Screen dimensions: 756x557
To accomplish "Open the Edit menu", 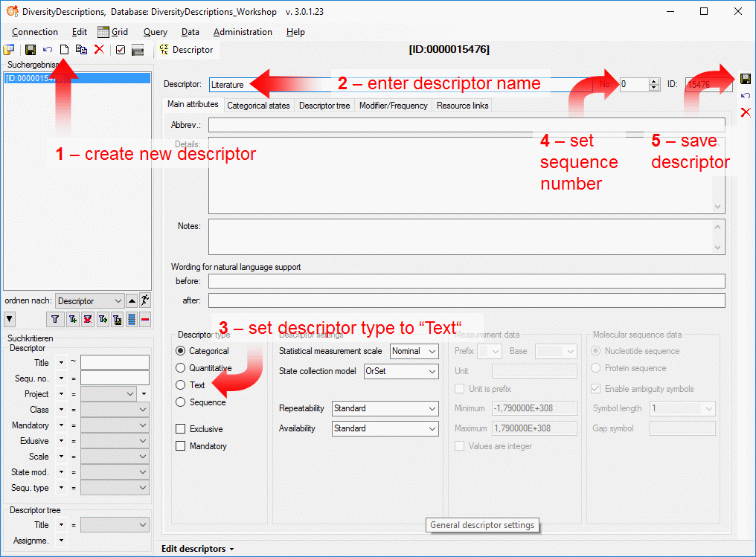I will [79, 32].
